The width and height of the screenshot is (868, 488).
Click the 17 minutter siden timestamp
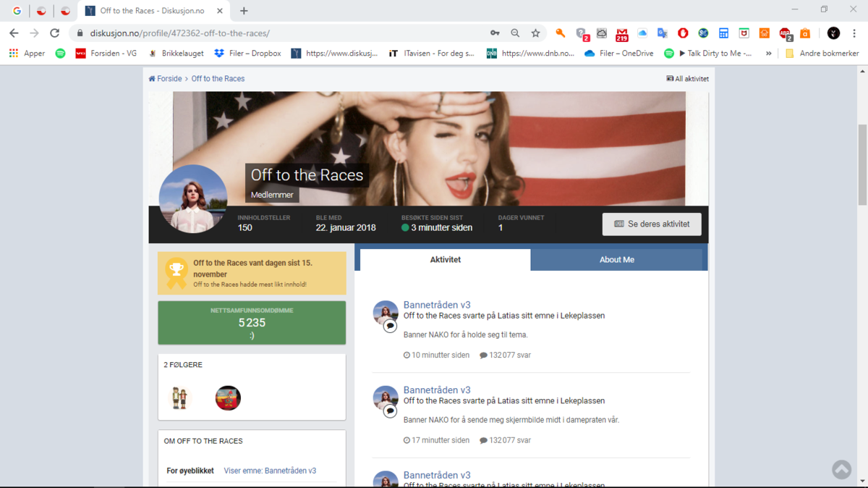click(436, 440)
